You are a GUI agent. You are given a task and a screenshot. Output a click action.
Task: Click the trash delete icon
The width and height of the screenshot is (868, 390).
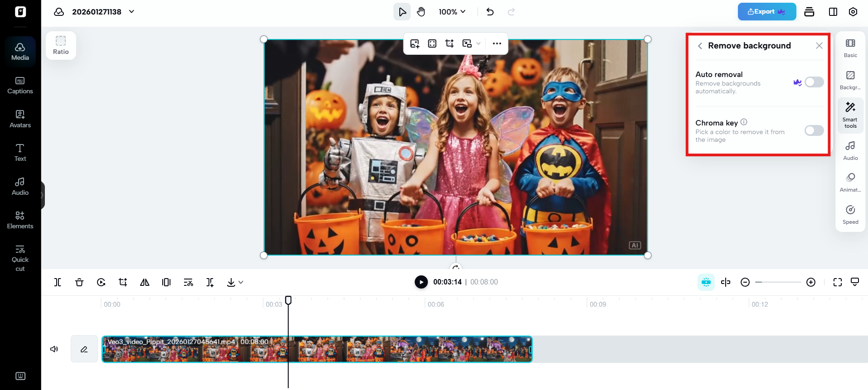[x=79, y=282]
